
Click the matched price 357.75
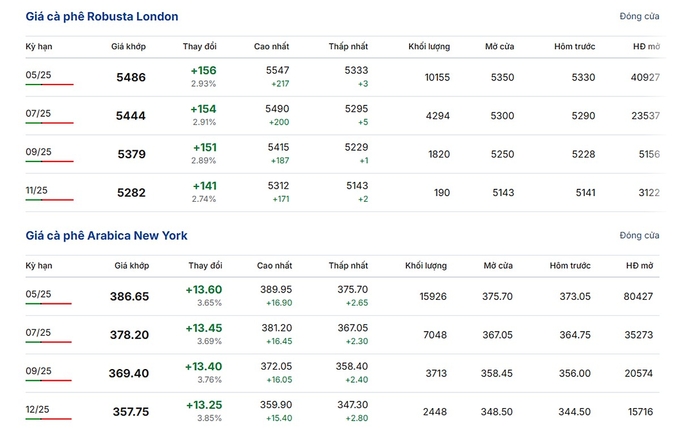(x=131, y=412)
